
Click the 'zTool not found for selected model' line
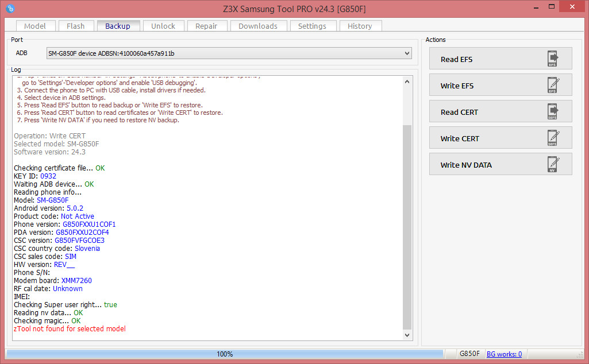(70, 329)
